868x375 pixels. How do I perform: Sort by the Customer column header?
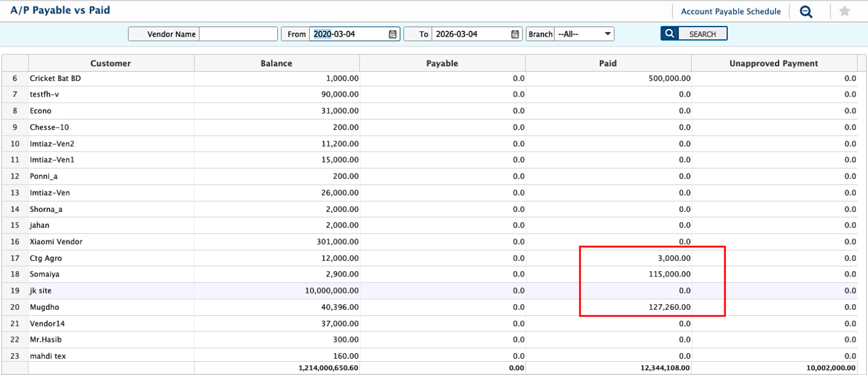pyautogui.click(x=111, y=63)
